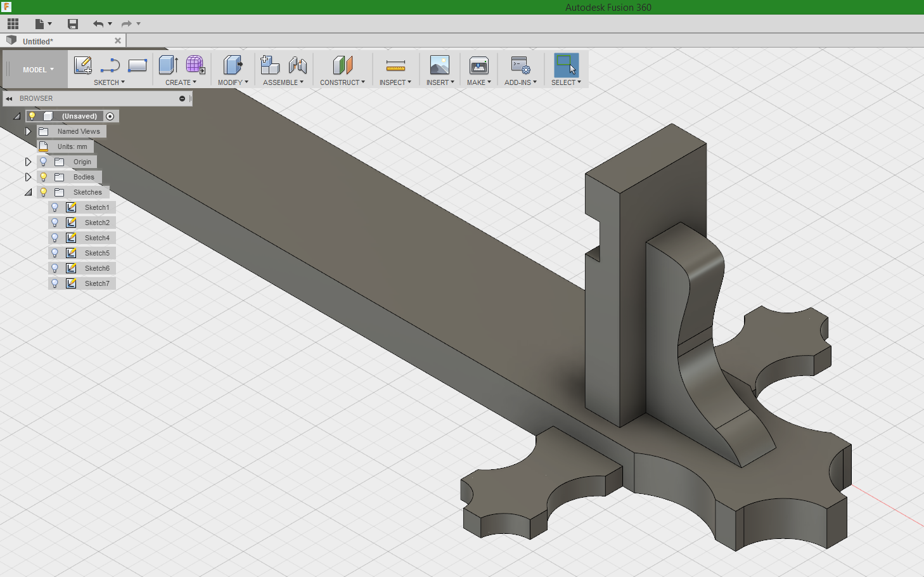Click the Sketch5 sketch icon
This screenshot has height=577, width=924.
[72, 253]
